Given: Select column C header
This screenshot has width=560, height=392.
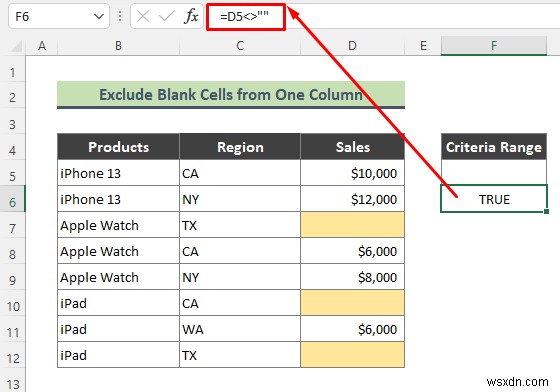Looking at the screenshot, I should [240, 46].
